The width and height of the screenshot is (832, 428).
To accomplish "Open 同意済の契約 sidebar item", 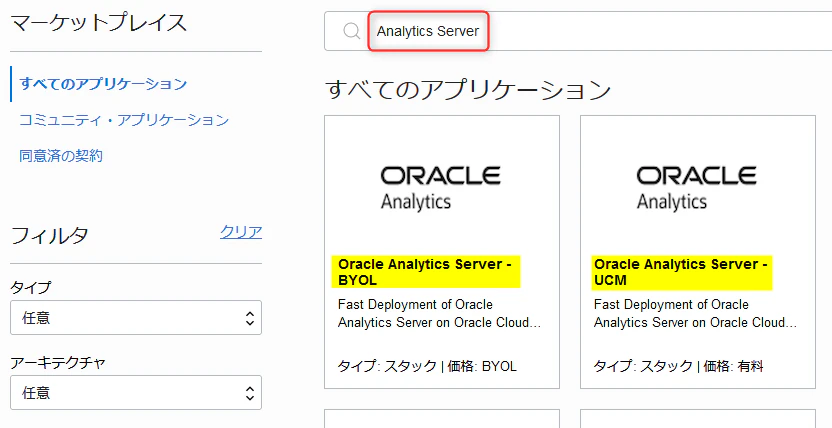I will (61, 156).
